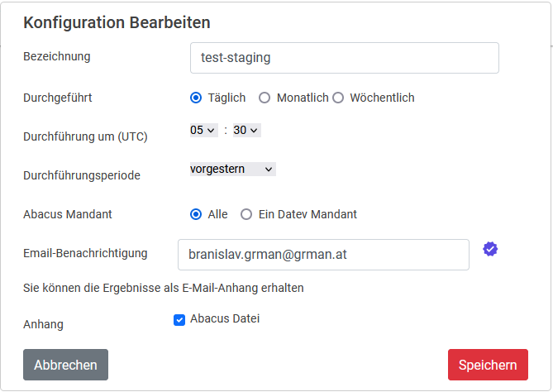Click the Wöchentlich label text
This screenshot has width=553, height=392.
click(382, 98)
